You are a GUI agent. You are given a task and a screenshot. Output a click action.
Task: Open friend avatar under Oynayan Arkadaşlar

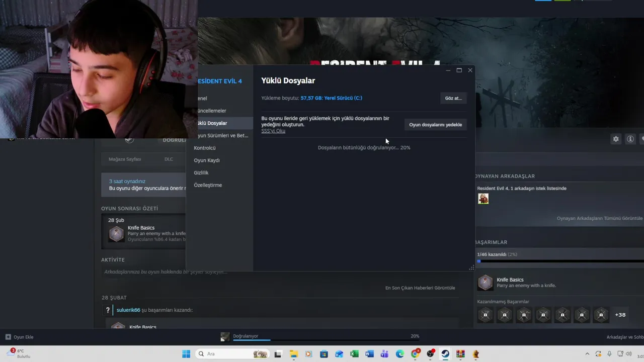483,199
